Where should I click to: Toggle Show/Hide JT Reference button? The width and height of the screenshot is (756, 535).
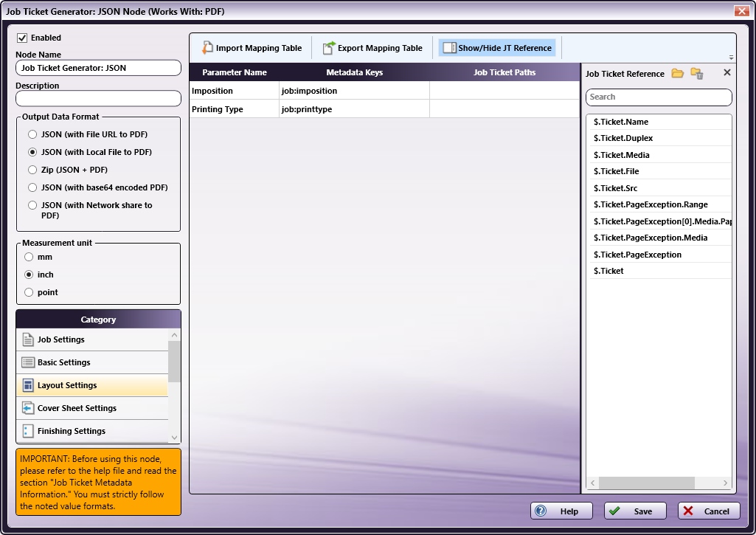click(x=497, y=48)
